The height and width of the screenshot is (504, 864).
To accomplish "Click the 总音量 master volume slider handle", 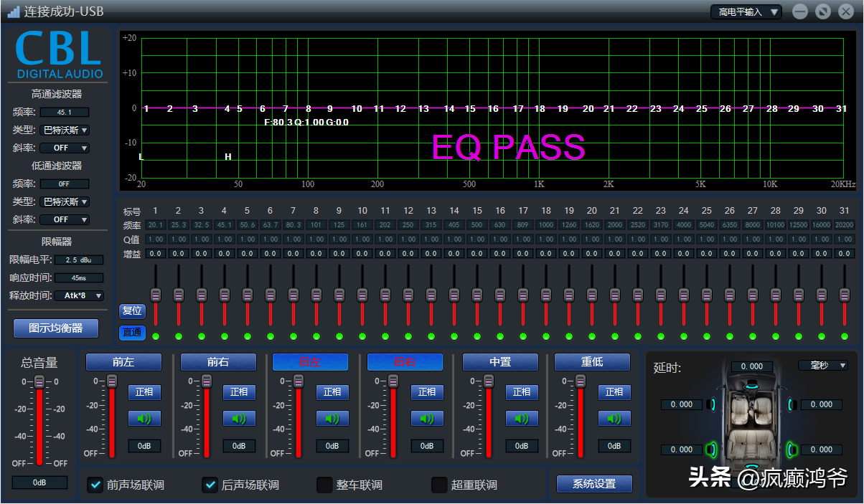I will 39,381.
